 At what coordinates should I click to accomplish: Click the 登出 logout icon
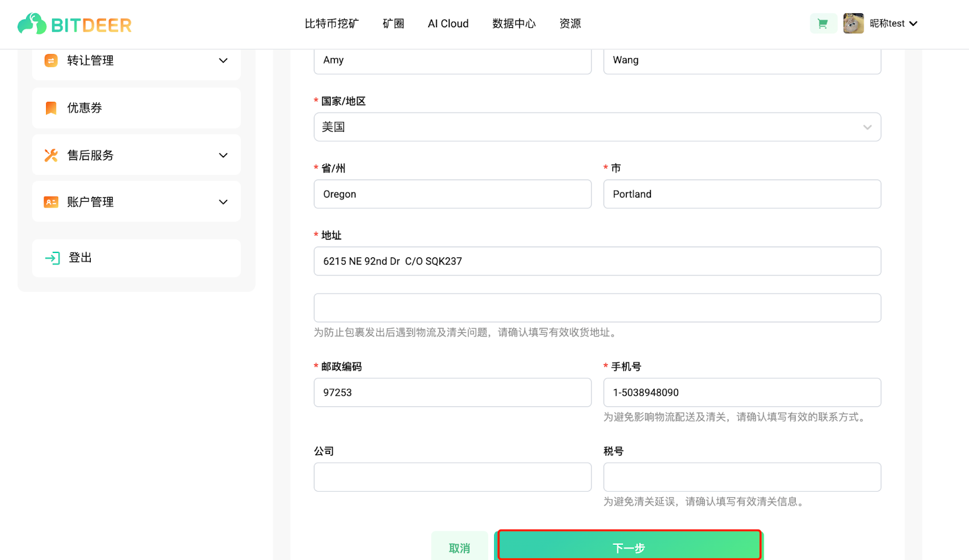point(52,258)
